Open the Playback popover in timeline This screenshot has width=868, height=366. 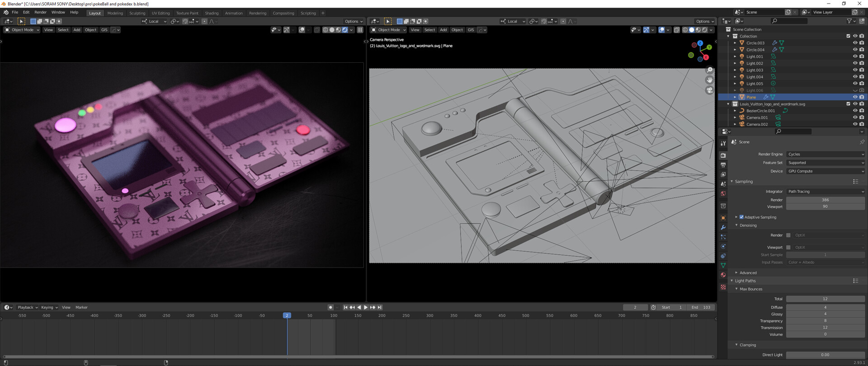[27, 307]
